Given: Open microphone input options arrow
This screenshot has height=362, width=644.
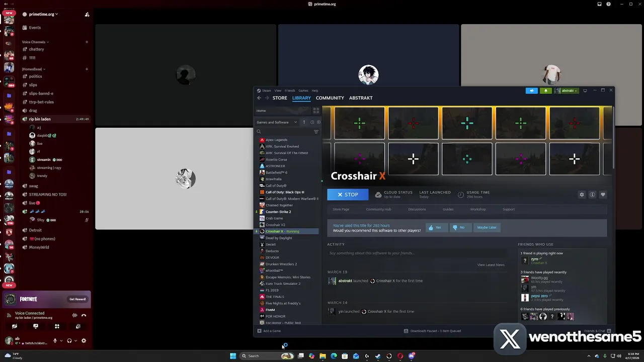Looking at the screenshot, I should point(61,340).
